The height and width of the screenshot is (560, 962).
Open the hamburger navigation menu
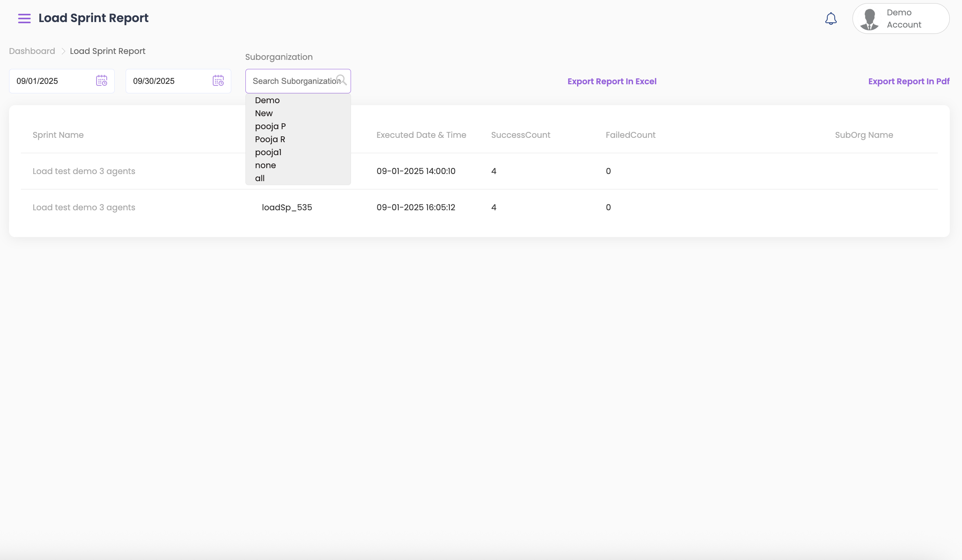point(24,19)
